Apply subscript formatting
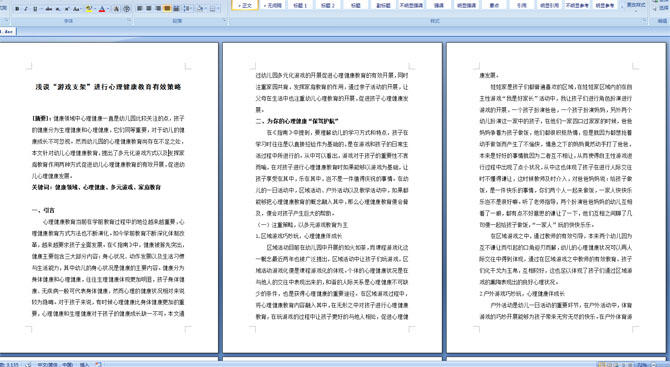Image resolution: width=670 pixels, height=367 pixels. [x=58, y=9]
